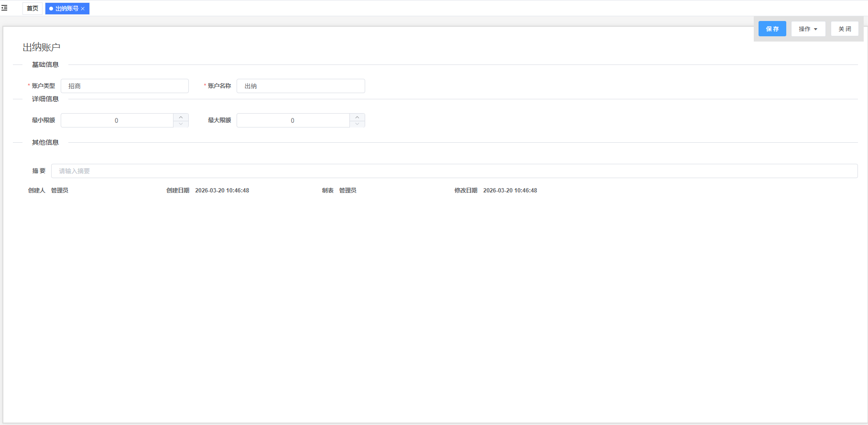Image resolution: width=868 pixels, height=425 pixels.
Task: Switch to the 首页 tab
Action: point(33,9)
